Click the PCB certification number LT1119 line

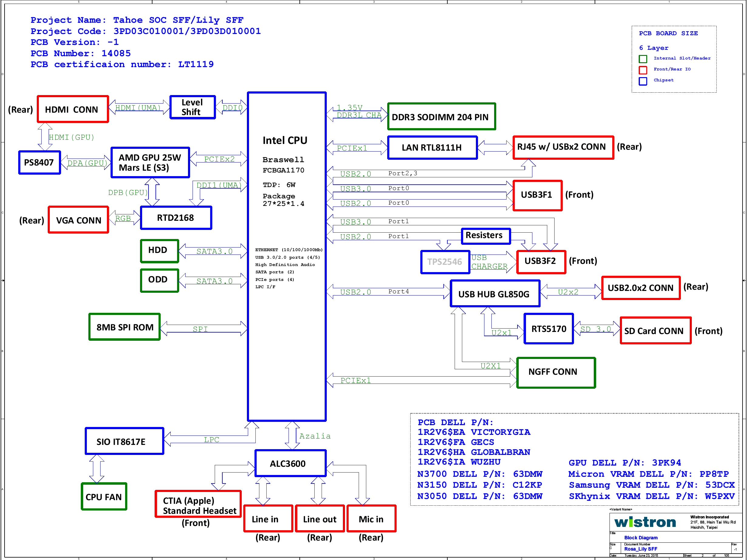[x=122, y=64]
